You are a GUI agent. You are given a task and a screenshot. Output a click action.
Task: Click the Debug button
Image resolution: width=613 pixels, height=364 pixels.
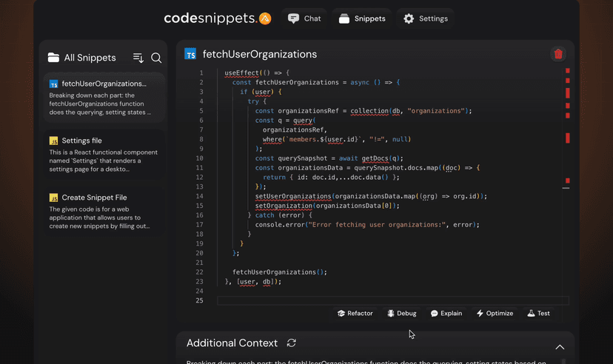point(402,313)
